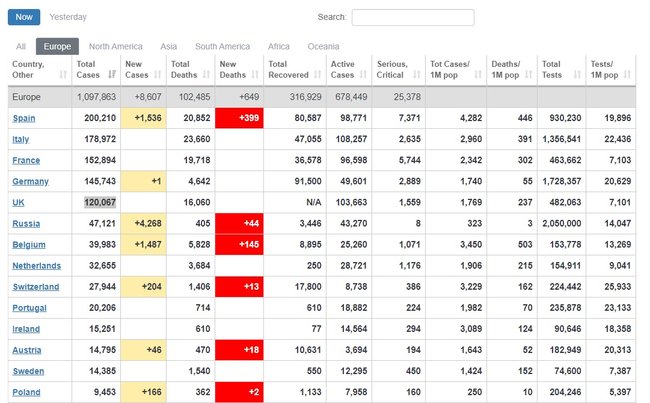The height and width of the screenshot is (403, 650).
Task: Open the Italy country link
Action: [21, 139]
